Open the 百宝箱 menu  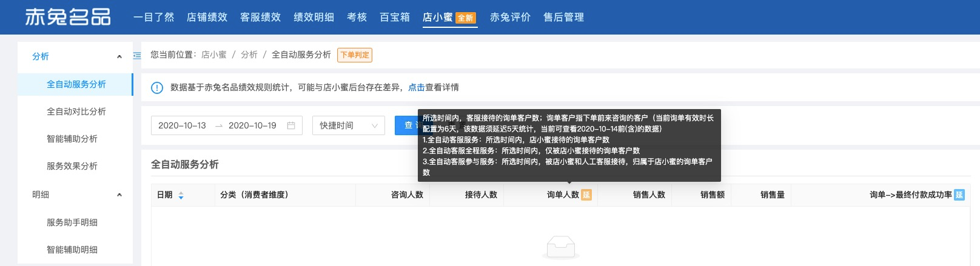[395, 17]
